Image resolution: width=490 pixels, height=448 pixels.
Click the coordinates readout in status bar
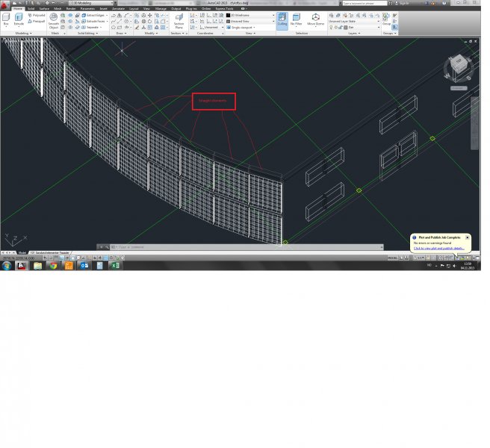click(x=19, y=258)
